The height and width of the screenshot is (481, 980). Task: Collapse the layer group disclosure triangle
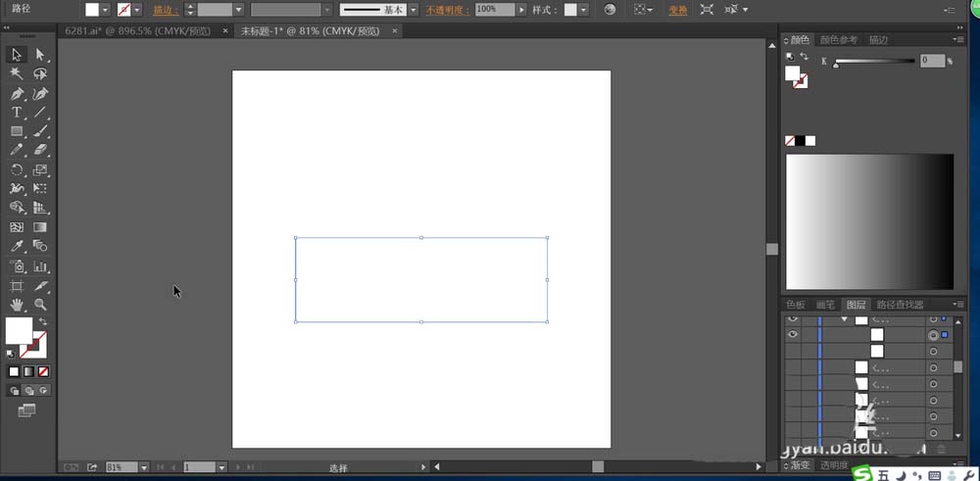click(x=845, y=319)
